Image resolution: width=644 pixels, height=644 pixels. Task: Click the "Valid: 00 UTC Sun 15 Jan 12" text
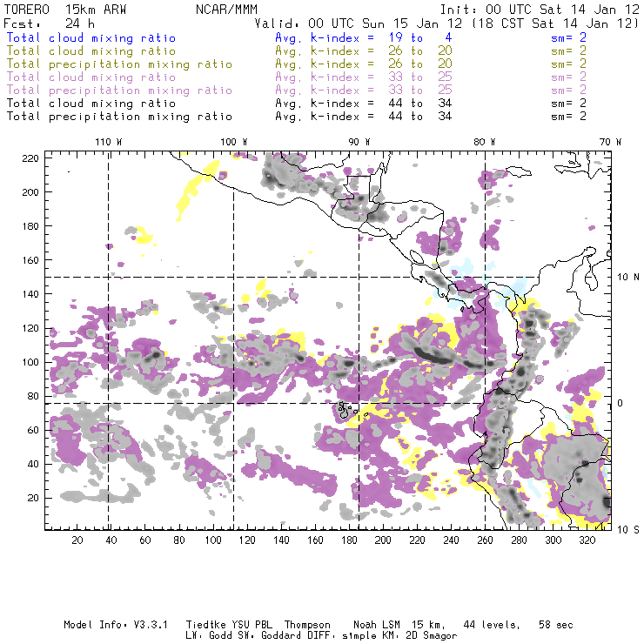(x=359, y=23)
